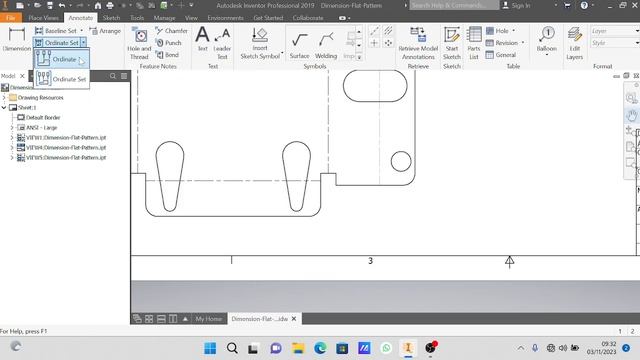Select the Text tool
The height and width of the screenshot is (360, 640).
click(x=202, y=39)
